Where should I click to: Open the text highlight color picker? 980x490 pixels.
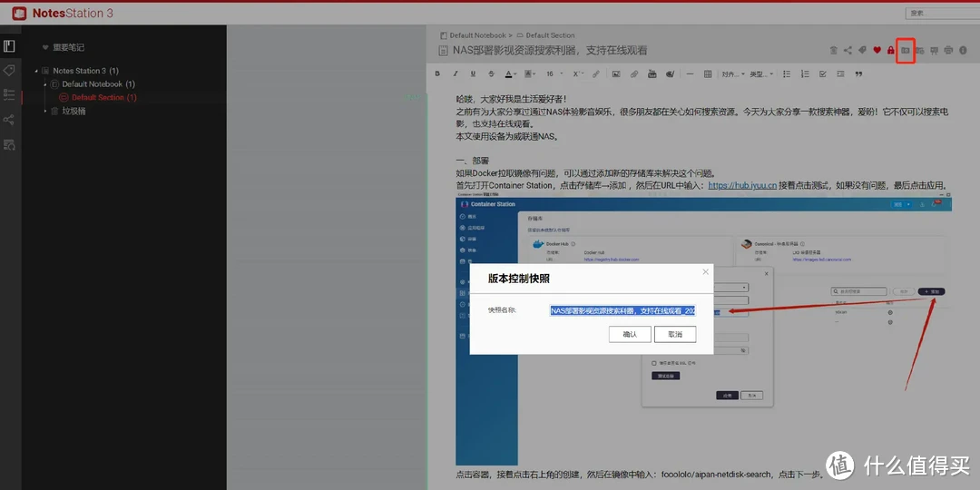pos(530,73)
